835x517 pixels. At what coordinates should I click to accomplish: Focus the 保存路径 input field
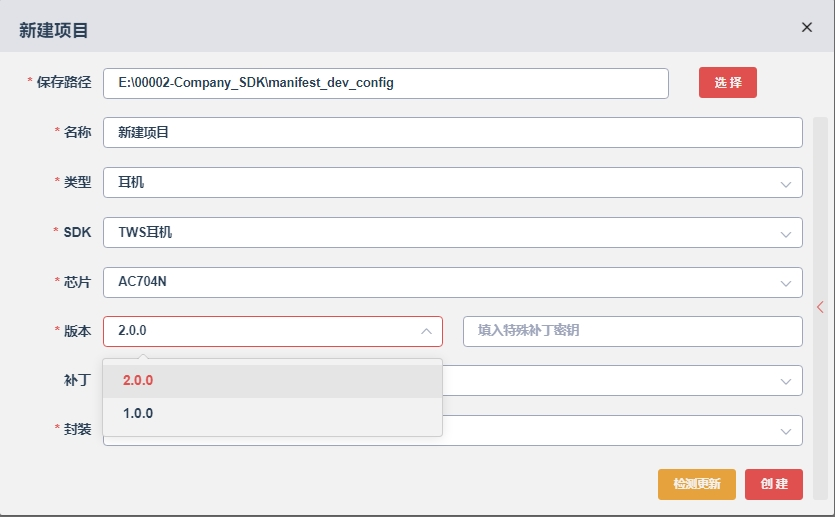pyautogui.click(x=386, y=83)
